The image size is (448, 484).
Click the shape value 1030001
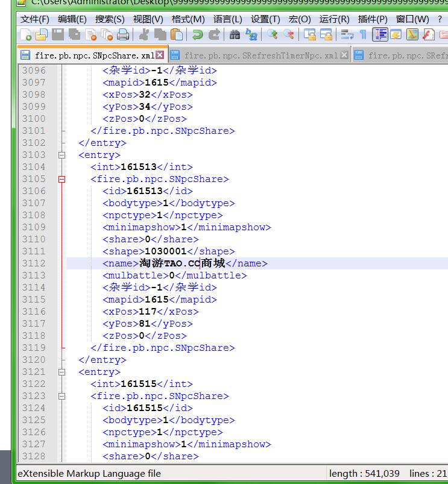pos(166,251)
